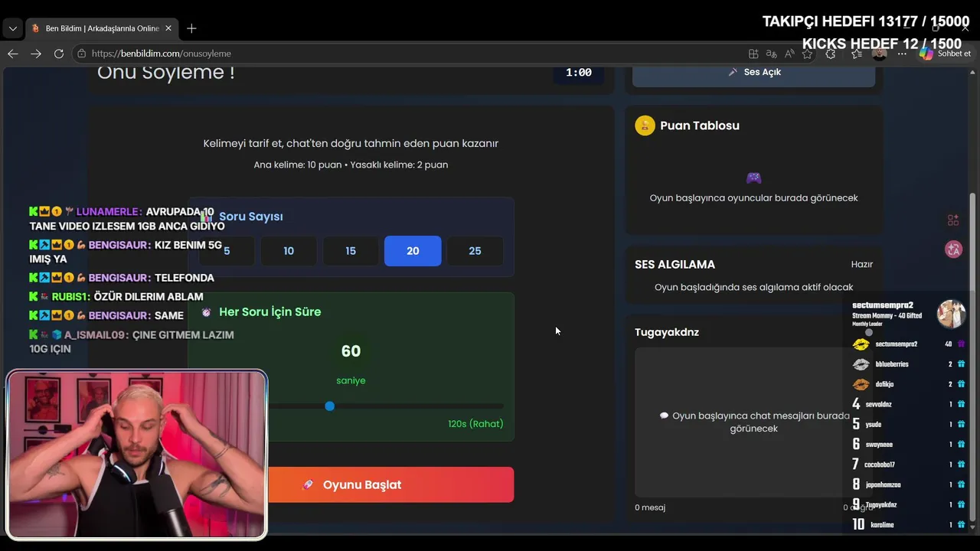This screenshot has width=980, height=551.
Task: Click the Puan Tablosu heading
Action: [700, 126]
